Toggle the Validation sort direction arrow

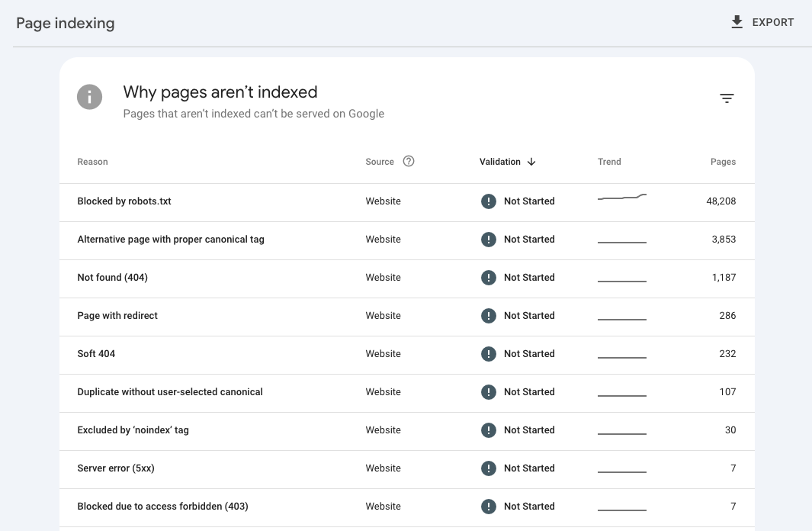coord(531,162)
